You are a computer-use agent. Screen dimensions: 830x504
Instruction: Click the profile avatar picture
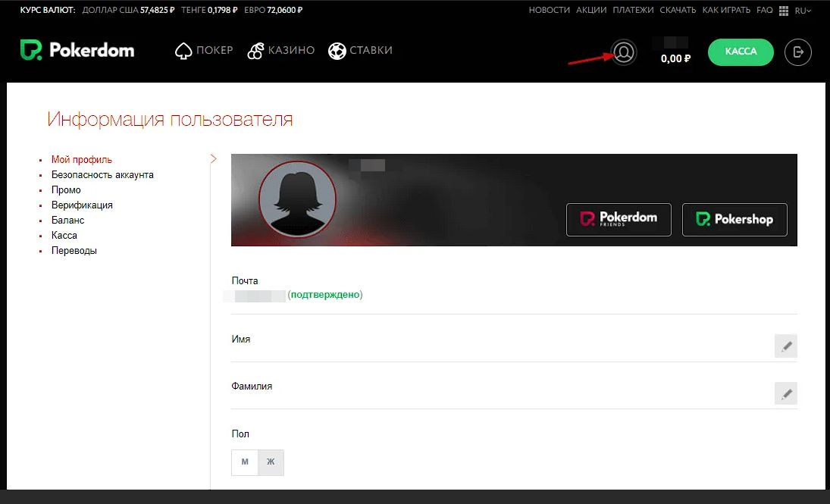click(x=297, y=199)
